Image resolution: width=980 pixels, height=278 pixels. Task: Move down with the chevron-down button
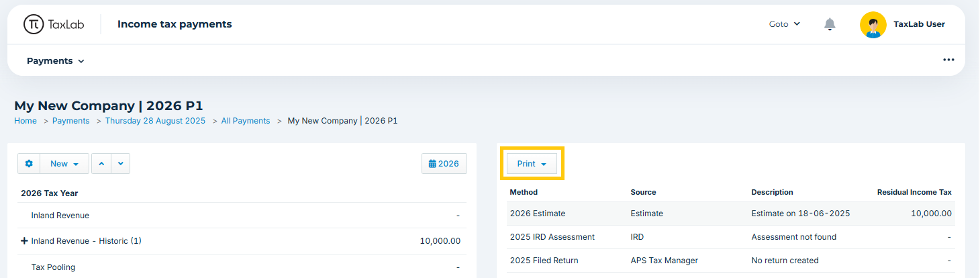(x=120, y=164)
